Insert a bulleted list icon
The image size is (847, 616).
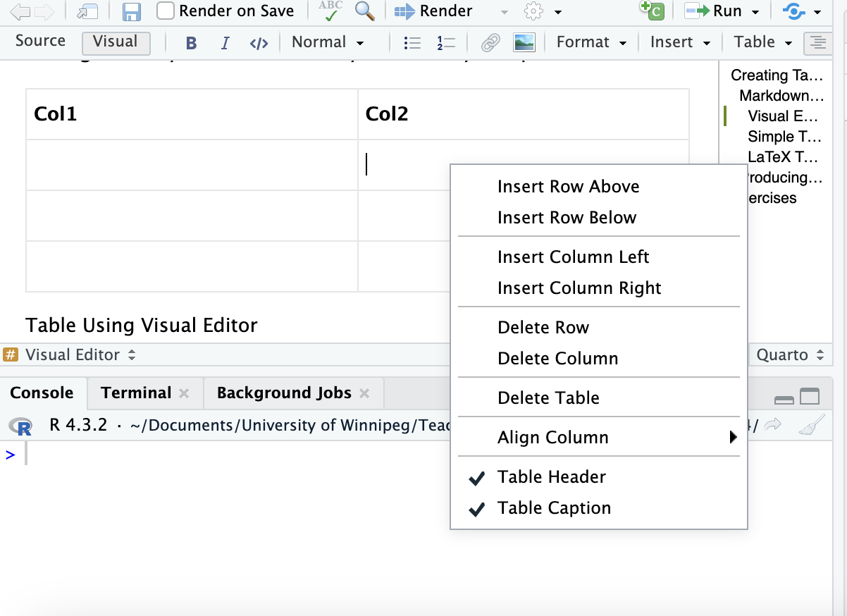click(412, 43)
